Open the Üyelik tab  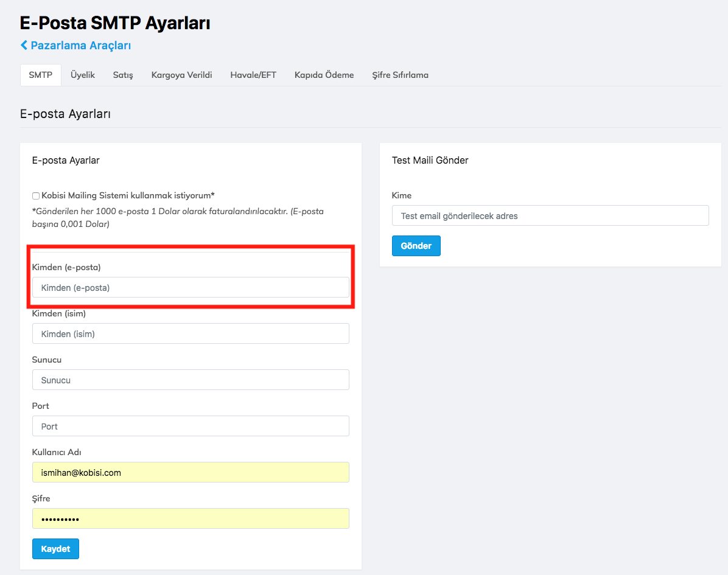point(83,75)
